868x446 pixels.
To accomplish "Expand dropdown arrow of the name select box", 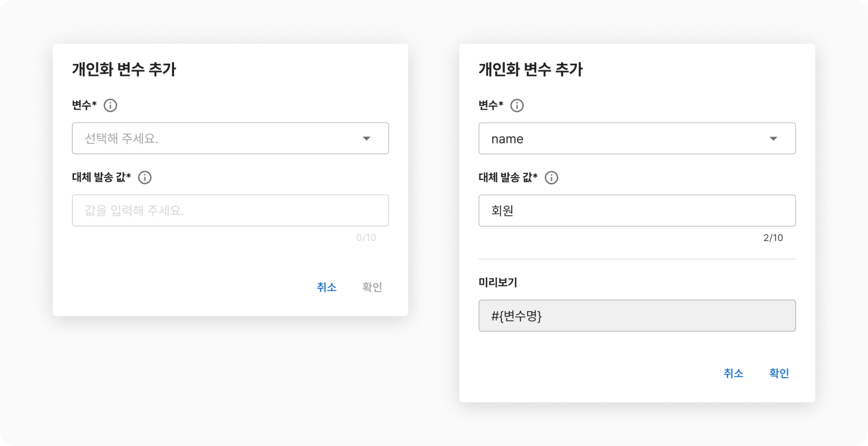I will pyautogui.click(x=773, y=138).
